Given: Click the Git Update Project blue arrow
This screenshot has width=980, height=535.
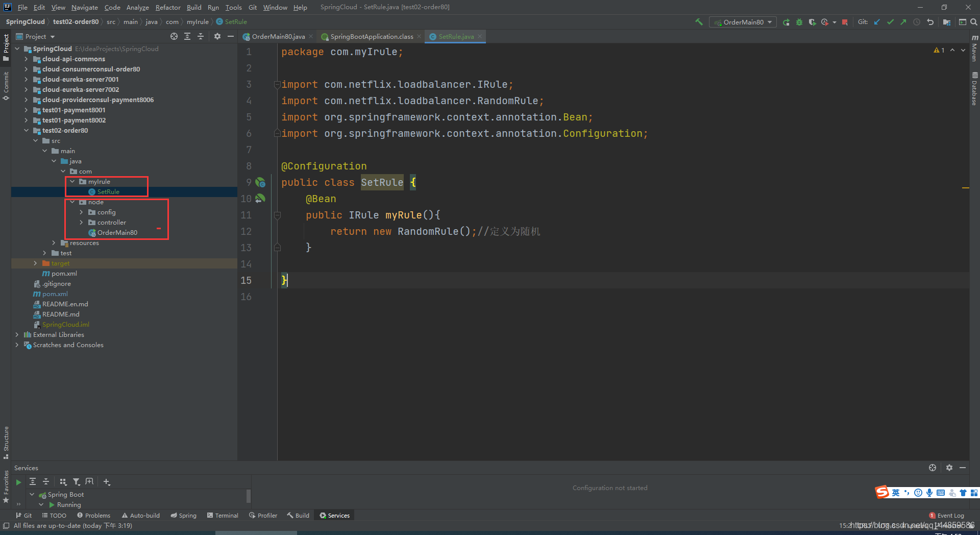Looking at the screenshot, I should 877,22.
